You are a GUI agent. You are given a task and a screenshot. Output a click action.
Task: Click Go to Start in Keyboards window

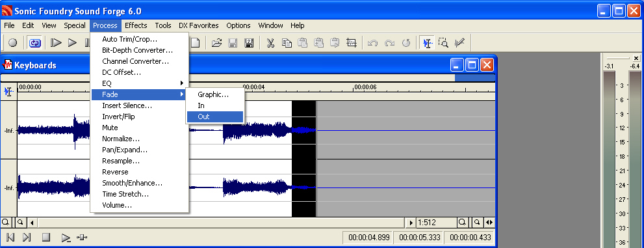pyautogui.click(x=10, y=238)
